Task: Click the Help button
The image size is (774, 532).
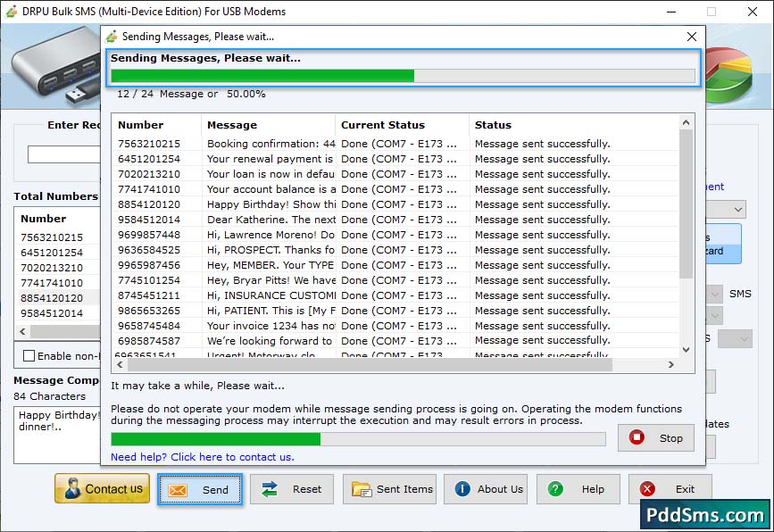Action: click(578, 489)
